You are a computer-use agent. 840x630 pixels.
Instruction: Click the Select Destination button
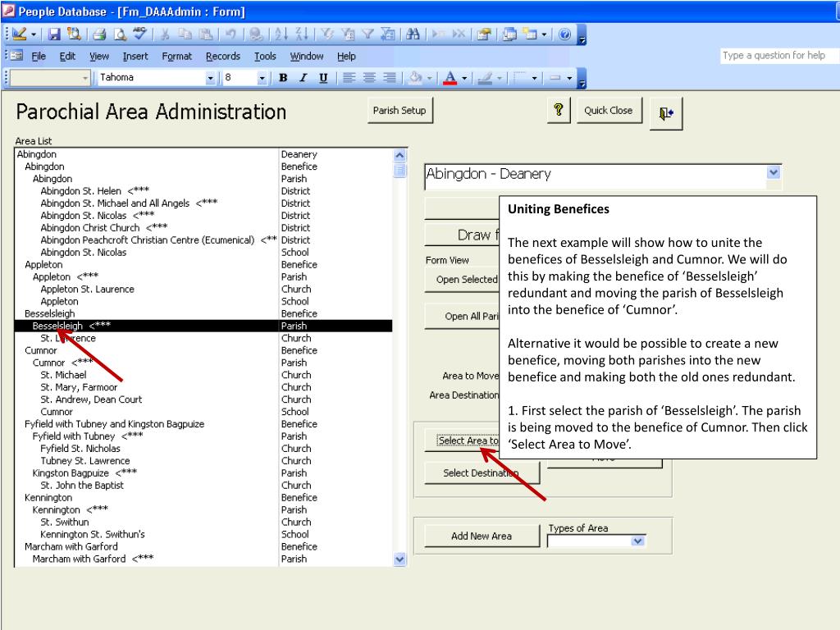(482, 473)
